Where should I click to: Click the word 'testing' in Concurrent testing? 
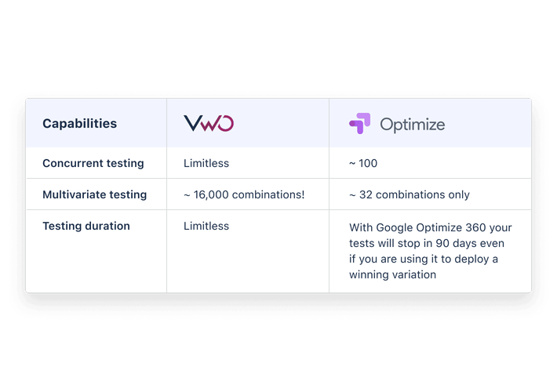(x=125, y=164)
